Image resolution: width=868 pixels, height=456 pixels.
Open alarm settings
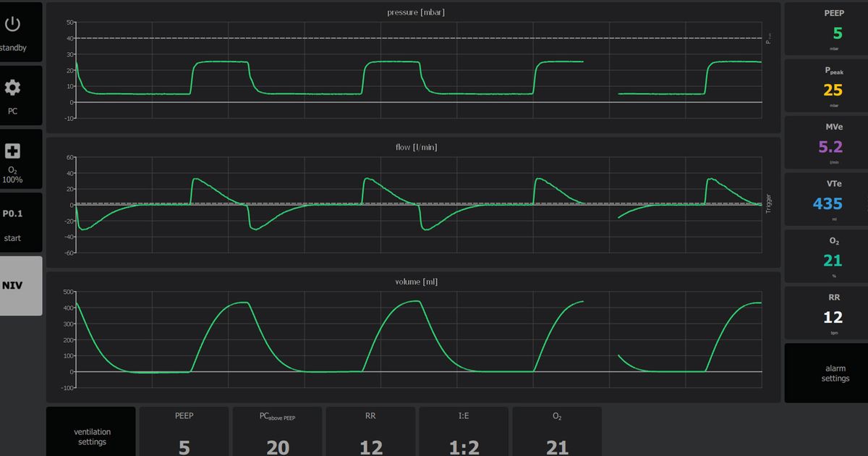(826, 373)
